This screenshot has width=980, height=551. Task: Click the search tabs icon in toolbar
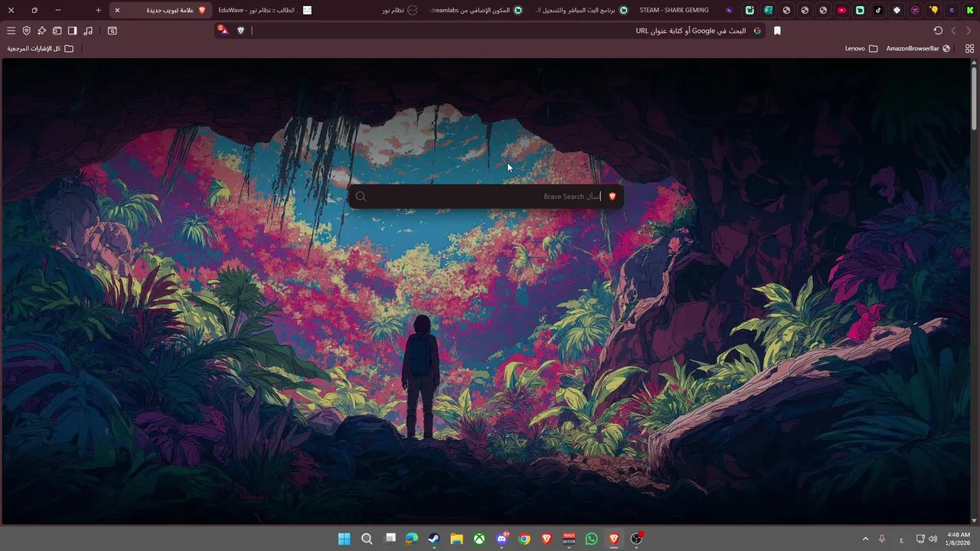click(x=113, y=31)
